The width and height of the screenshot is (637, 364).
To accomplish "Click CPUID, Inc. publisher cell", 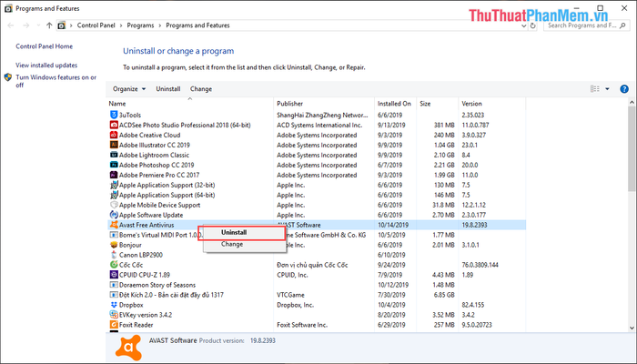I will pos(292,275).
